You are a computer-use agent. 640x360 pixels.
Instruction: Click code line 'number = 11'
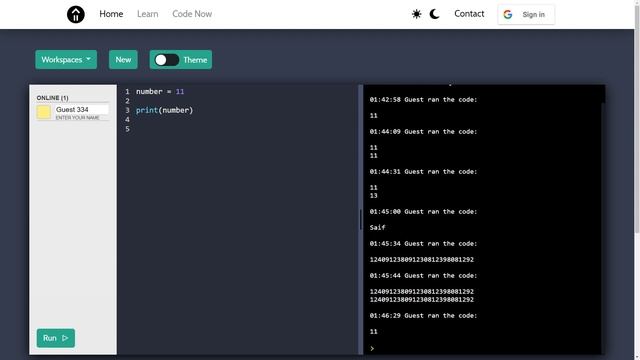[x=160, y=91]
